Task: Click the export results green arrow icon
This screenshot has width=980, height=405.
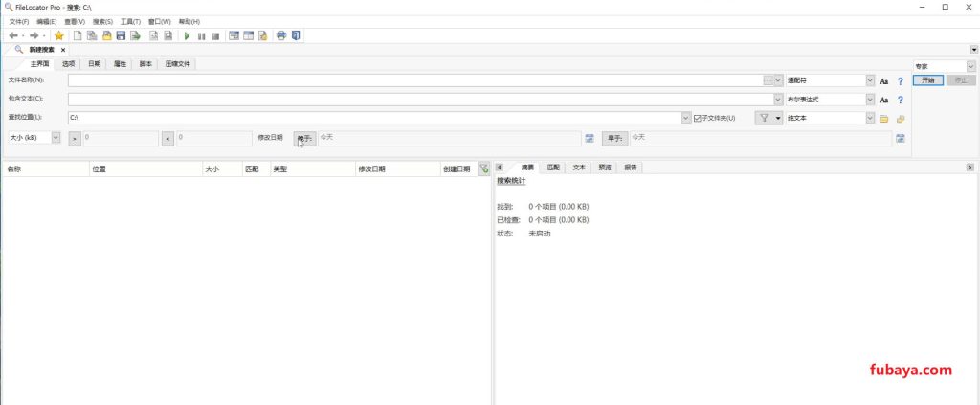Action: (135, 35)
